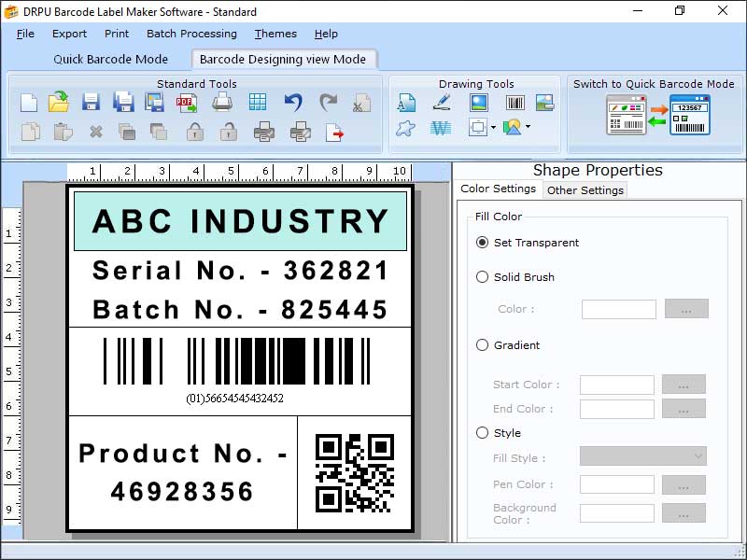Open the Fill Style dropdown

pos(642,455)
